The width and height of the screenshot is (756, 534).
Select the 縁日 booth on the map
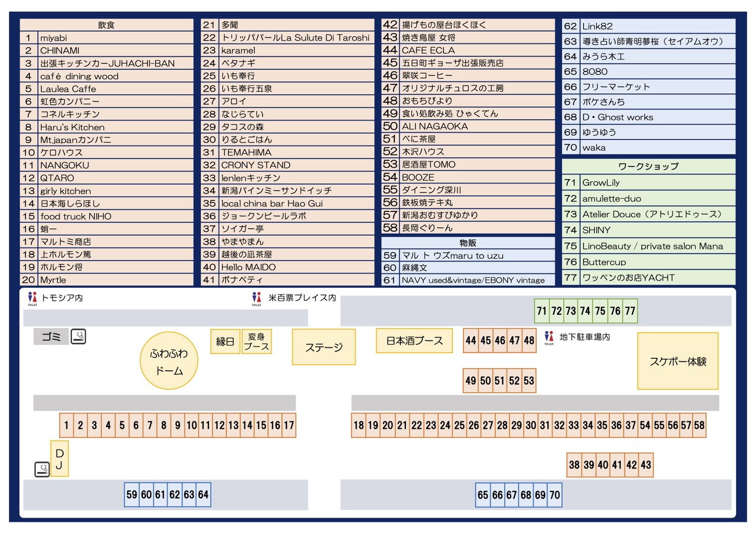tap(225, 341)
